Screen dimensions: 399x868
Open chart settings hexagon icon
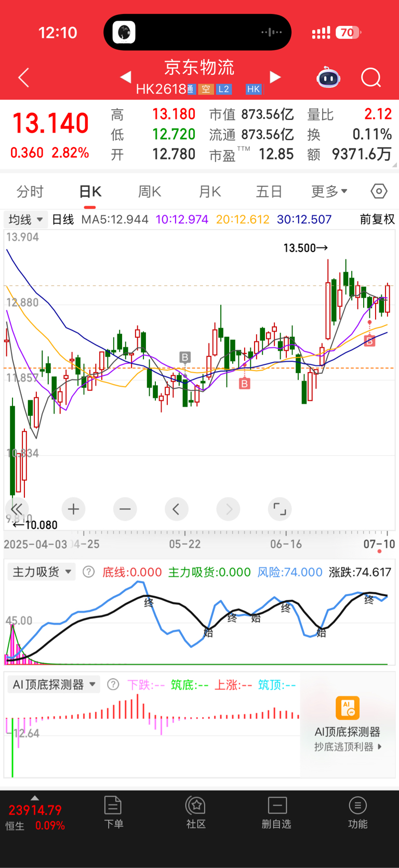tap(379, 191)
